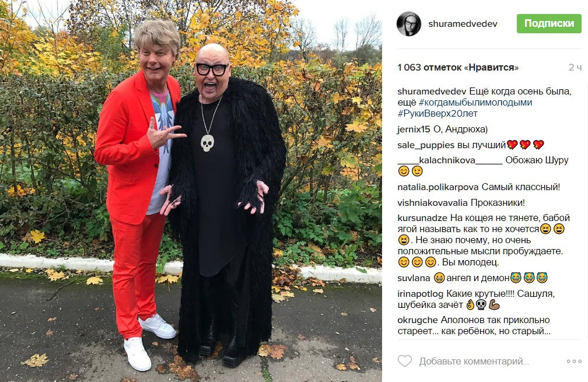Click the Добавьте комментарий input field

[474, 362]
